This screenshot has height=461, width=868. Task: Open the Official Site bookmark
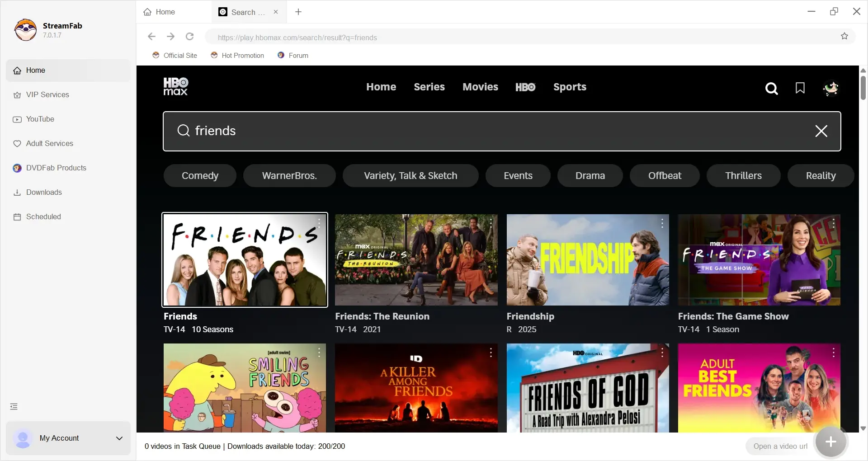pyautogui.click(x=175, y=55)
